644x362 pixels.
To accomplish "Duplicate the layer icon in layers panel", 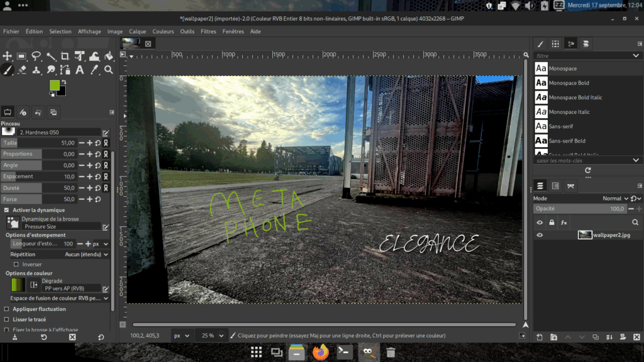I will pos(595,337).
